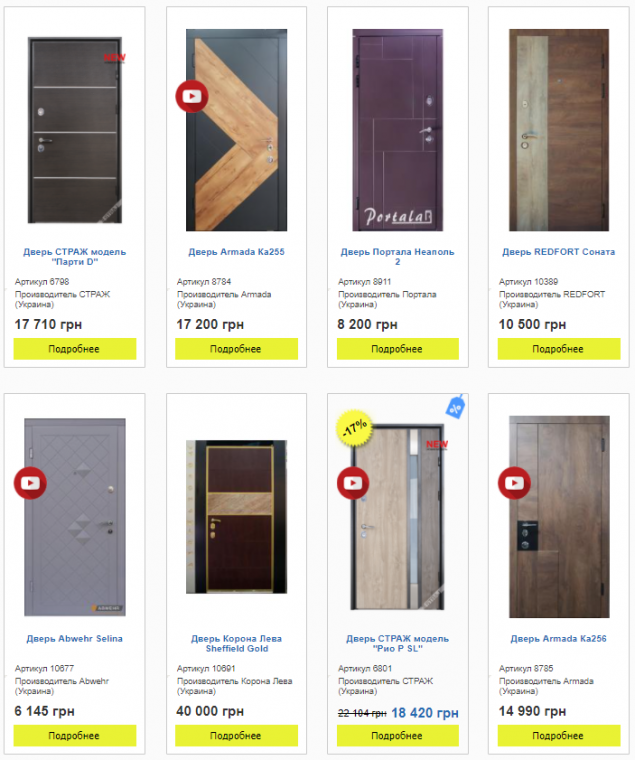Click the -17% yellow discount badge
Screen dimensions: 635x760
pos(355,428)
